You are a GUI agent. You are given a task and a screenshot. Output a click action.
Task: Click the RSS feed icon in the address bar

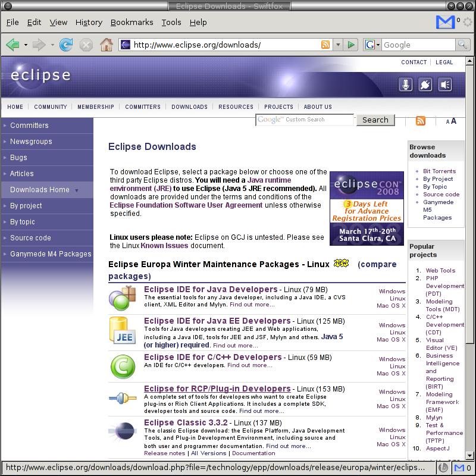click(325, 45)
